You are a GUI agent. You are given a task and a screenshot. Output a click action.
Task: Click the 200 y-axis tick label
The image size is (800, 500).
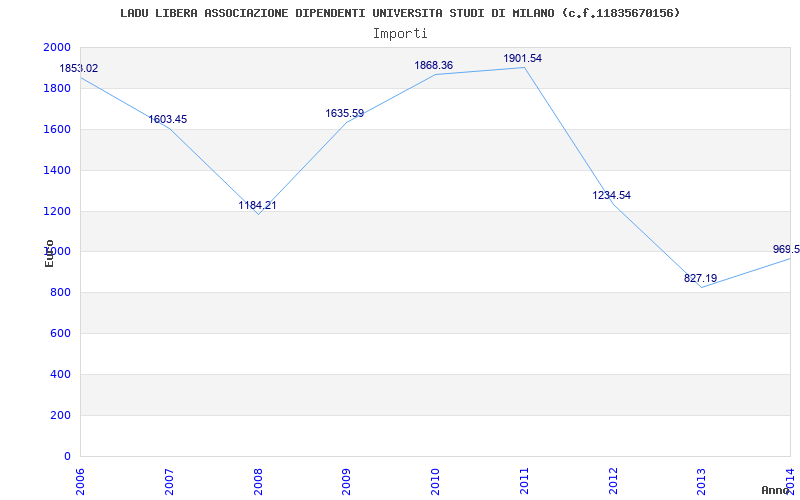(x=60, y=415)
